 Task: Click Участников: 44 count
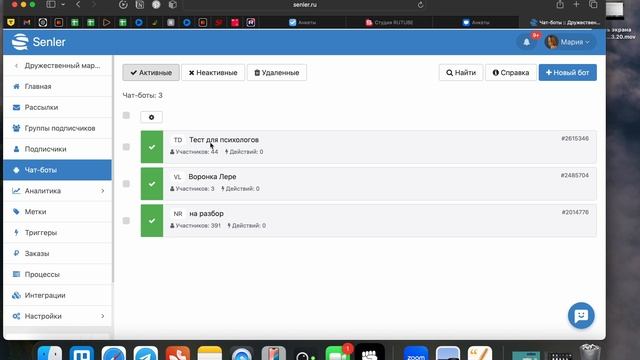pyautogui.click(x=194, y=152)
